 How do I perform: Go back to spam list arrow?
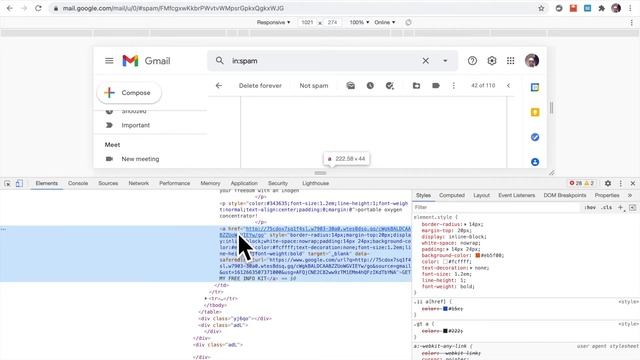(x=219, y=85)
